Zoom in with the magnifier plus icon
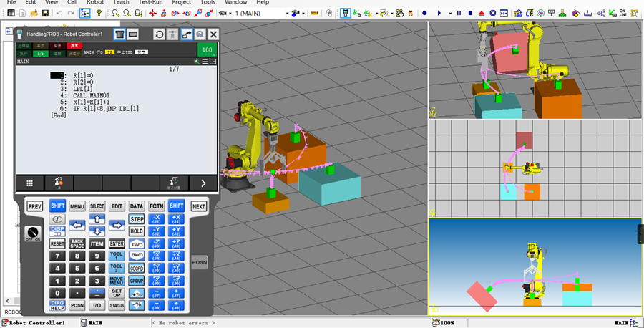This screenshot has width=644, height=328. (x=116, y=13)
